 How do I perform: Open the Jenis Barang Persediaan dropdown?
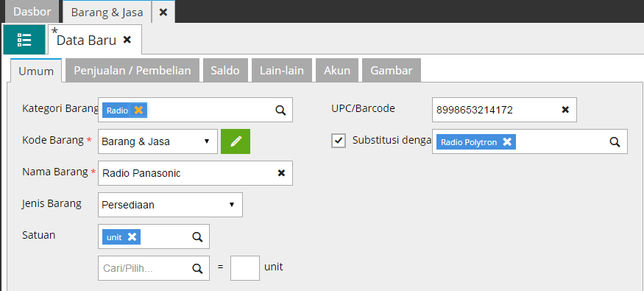pyautogui.click(x=170, y=205)
